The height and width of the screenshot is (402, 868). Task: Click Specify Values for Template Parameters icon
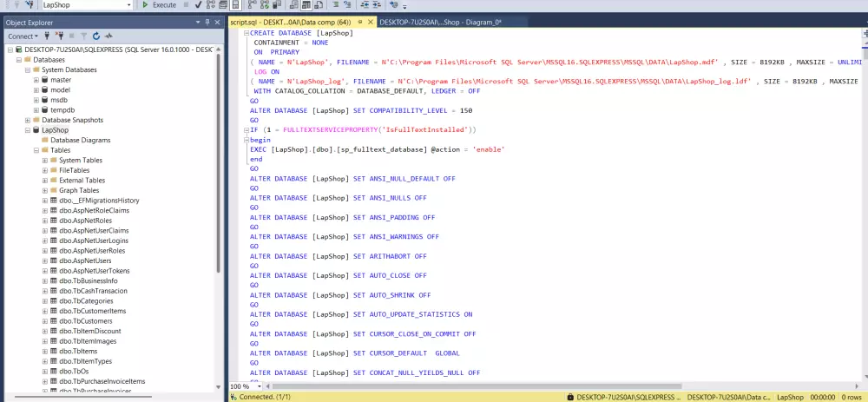[x=393, y=4]
